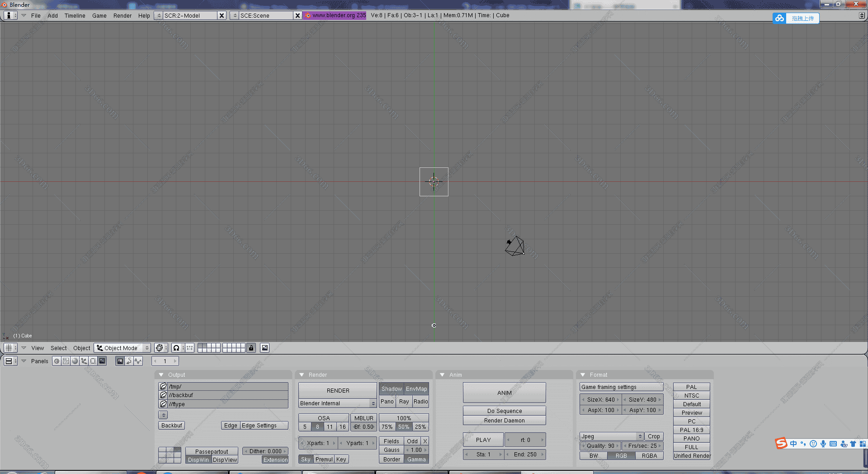Image resolution: width=868 pixels, height=474 pixels.
Task: Enable the Ray tracing toggle
Action: [404, 402]
